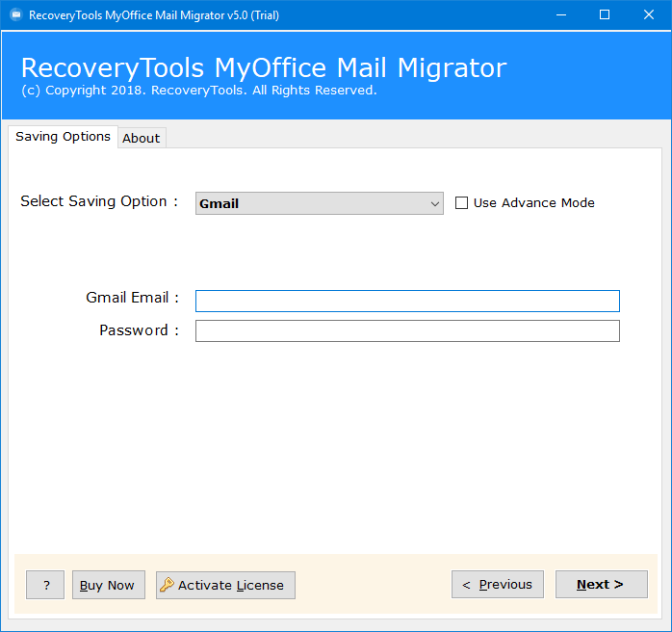Screen dimensions: 672x632
Task: Click the 'Password :' label
Action: (x=139, y=330)
